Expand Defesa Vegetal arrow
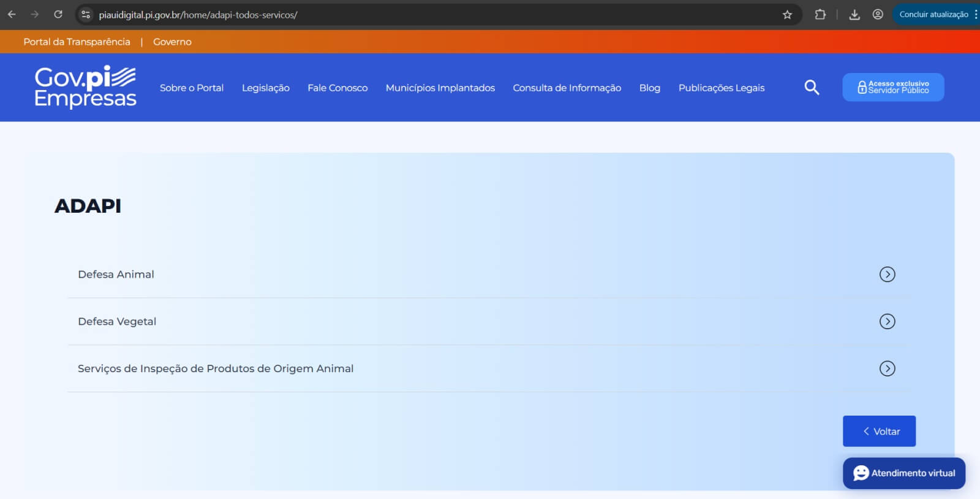This screenshot has height=499, width=980. click(x=887, y=321)
